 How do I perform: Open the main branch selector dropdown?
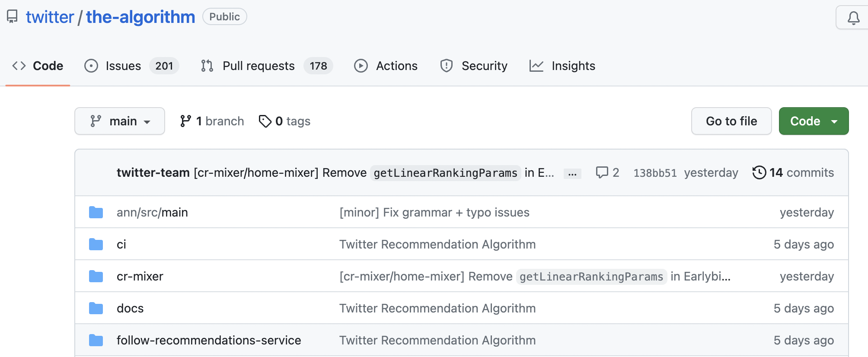(120, 121)
